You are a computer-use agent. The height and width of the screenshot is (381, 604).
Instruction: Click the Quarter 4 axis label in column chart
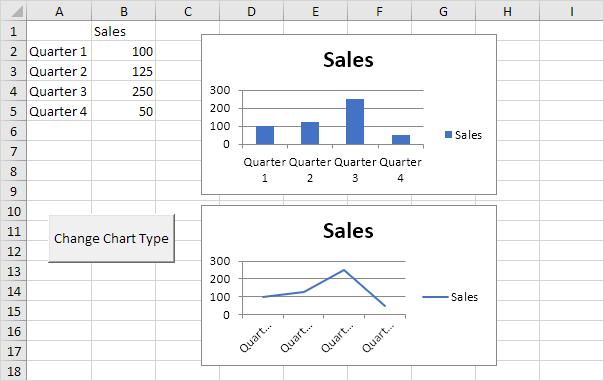pos(401,170)
